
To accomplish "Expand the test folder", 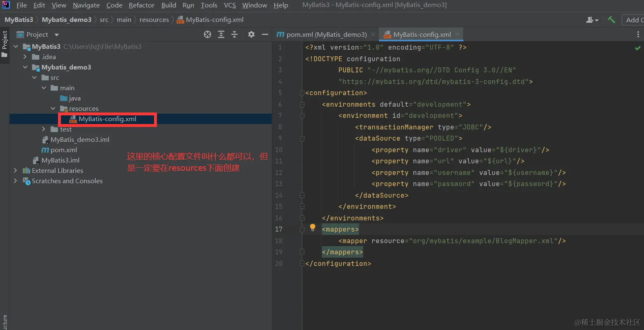I will (x=43, y=129).
